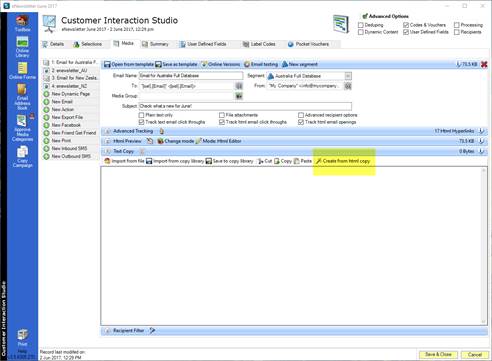Open the Email Address Book icon
Viewport: 492px width, 361px height.
pos(22,97)
